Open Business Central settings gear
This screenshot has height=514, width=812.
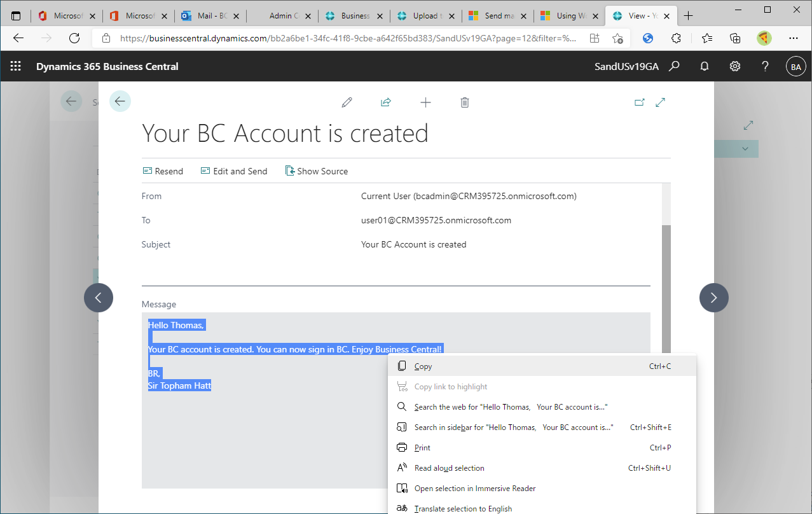(734, 66)
